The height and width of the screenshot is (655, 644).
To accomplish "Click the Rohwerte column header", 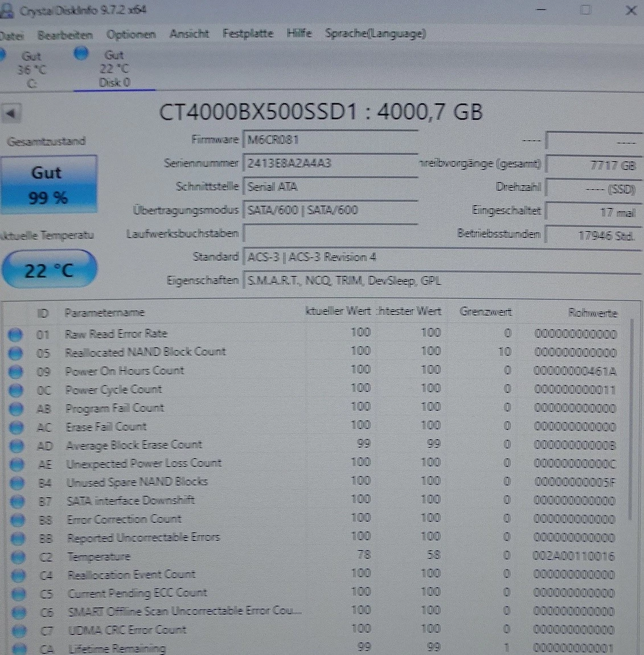I will point(592,313).
